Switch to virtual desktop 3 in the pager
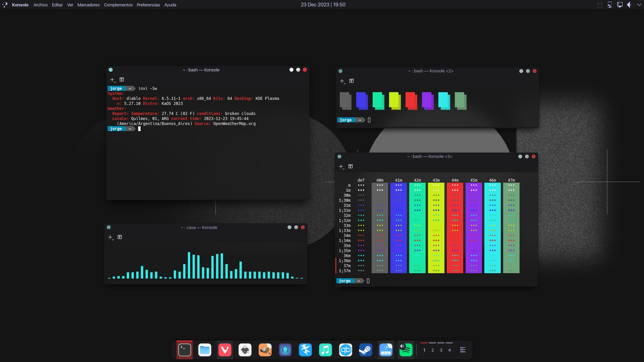Image resolution: width=644 pixels, height=362 pixels. pyautogui.click(x=441, y=350)
